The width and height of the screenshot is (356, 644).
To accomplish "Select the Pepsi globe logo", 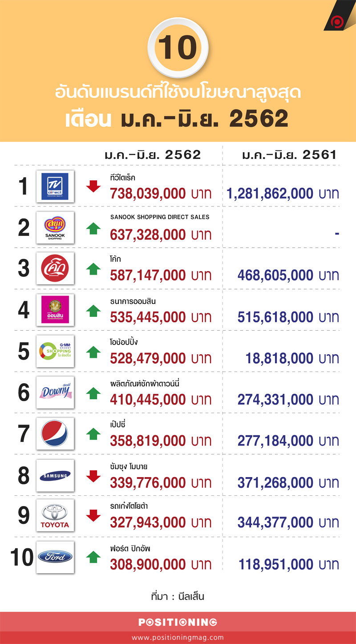I will tap(55, 433).
